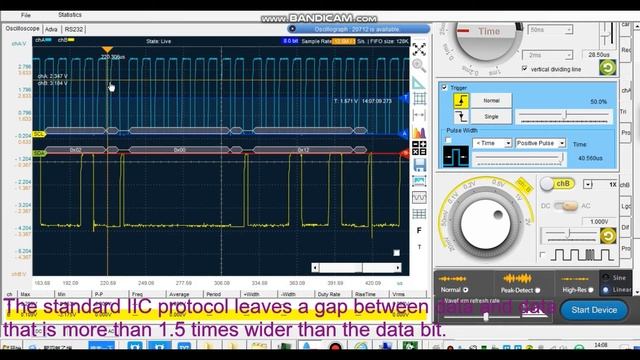Choose Linear interpolation radio
This screenshot has height=360, width=640.
(x=606, y=290)
